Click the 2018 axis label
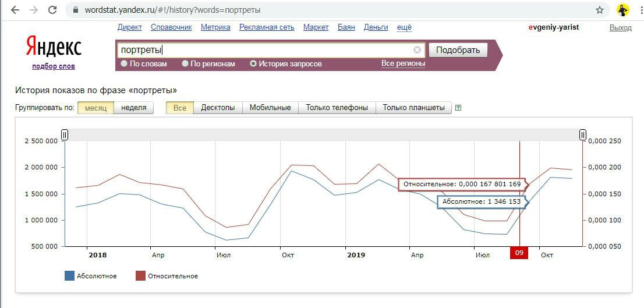Viewport: 644px width, 308px height. 97,255
